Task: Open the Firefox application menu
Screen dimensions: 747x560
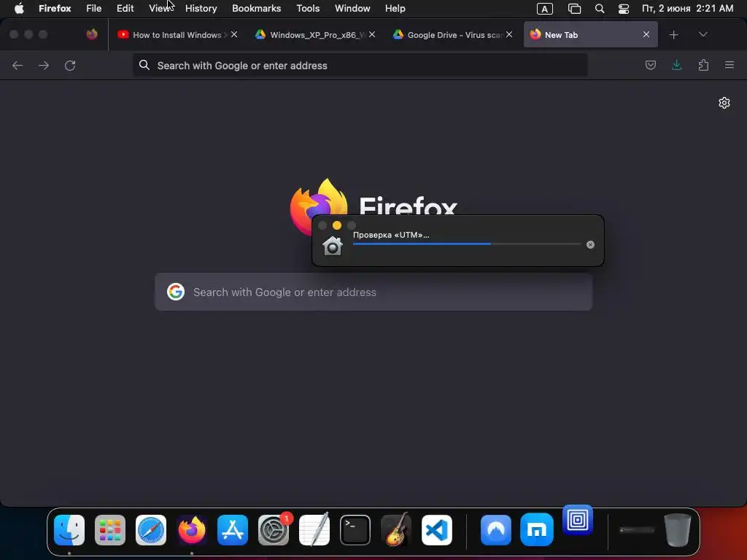Action: point(55,9)
